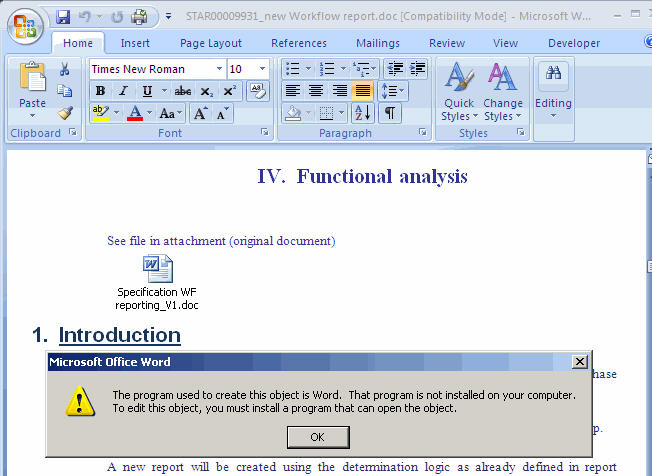Open line spacing options

pos(393,91)
